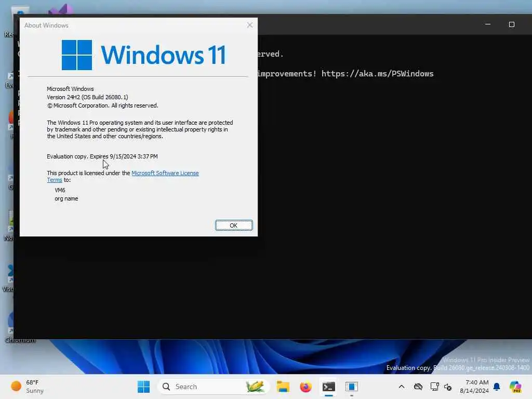This screenshot has height=399, width=532.
Task: Click OK in the About Windows dialog
Action: [234, 225]
